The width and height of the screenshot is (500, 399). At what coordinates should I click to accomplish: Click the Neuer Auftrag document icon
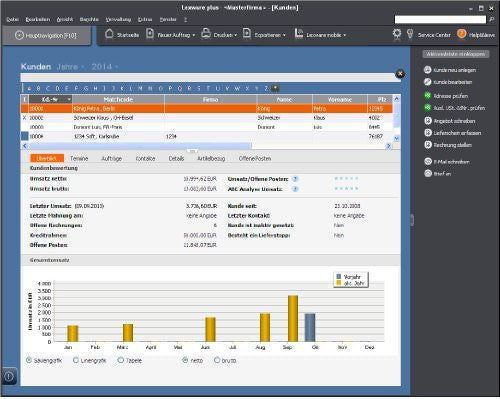(x=150, y=34)
